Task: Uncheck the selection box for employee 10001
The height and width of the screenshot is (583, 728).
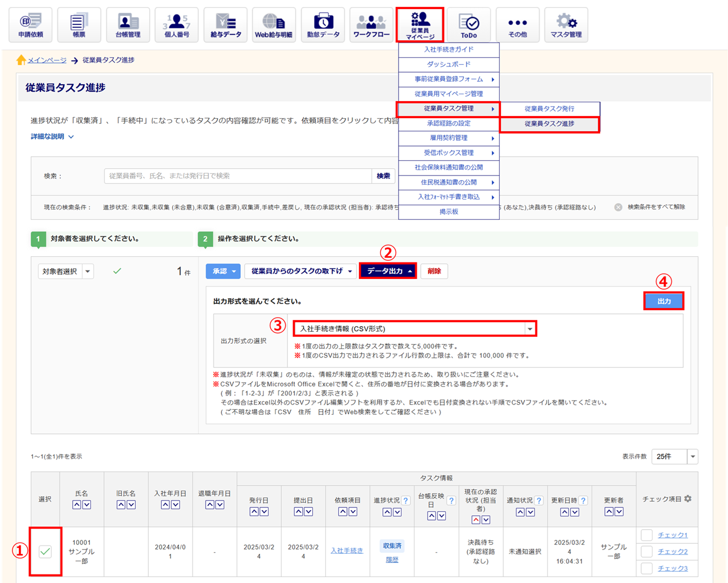Action: point(45,551)
